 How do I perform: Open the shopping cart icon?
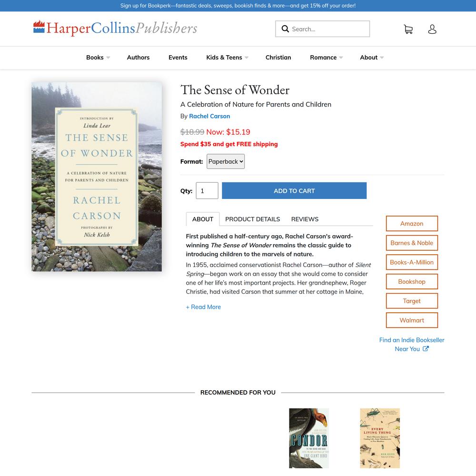(408, 29)
